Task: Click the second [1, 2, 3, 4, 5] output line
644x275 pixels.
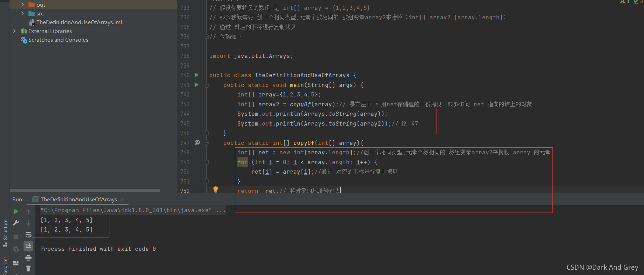Action: pos(67,229)
